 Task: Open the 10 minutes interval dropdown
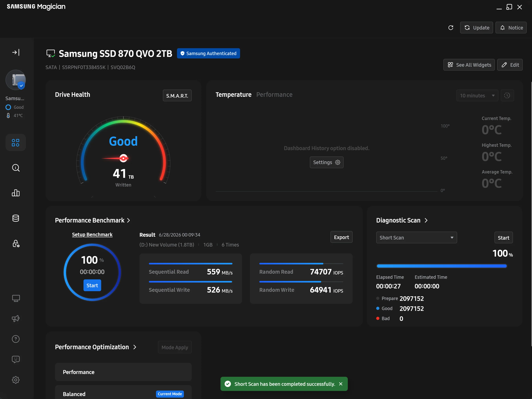click(x=477, y=96)
